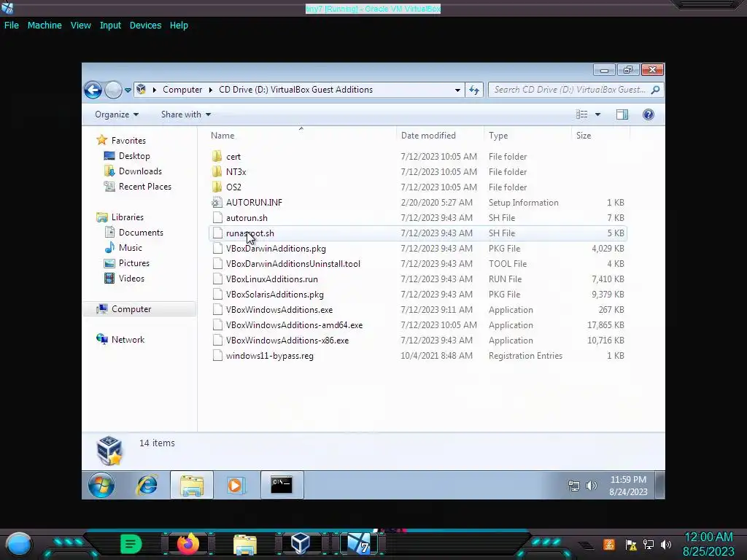Select the cert folder icon
This screenshot has width=747, height=560.
(x=217, y=156)
